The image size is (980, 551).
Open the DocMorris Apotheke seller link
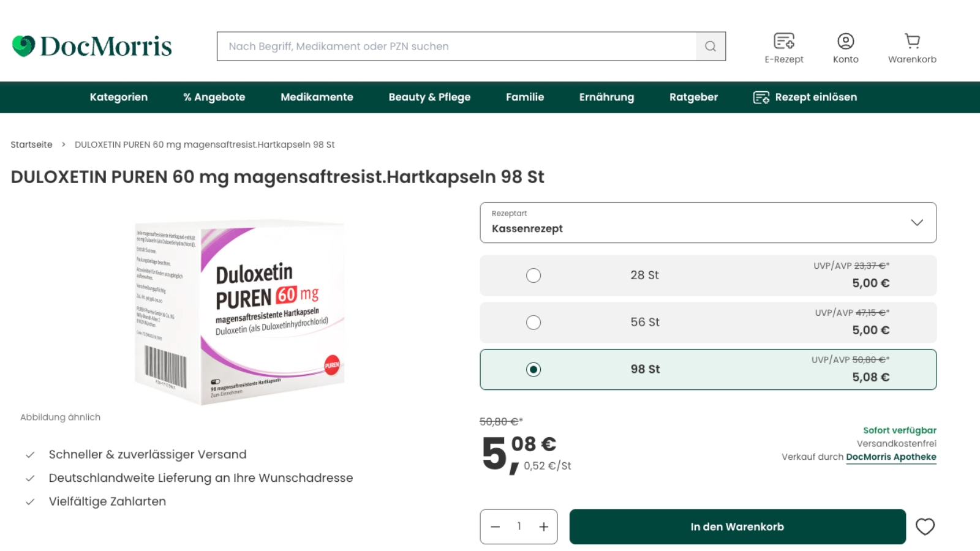[x=891, y=457]
